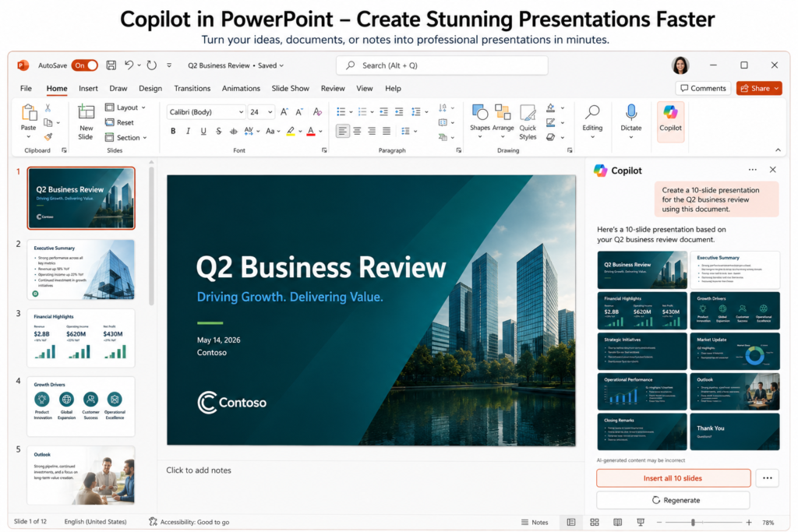
Task: Click the Paste clipboard icon
Action: click(29, 112)
